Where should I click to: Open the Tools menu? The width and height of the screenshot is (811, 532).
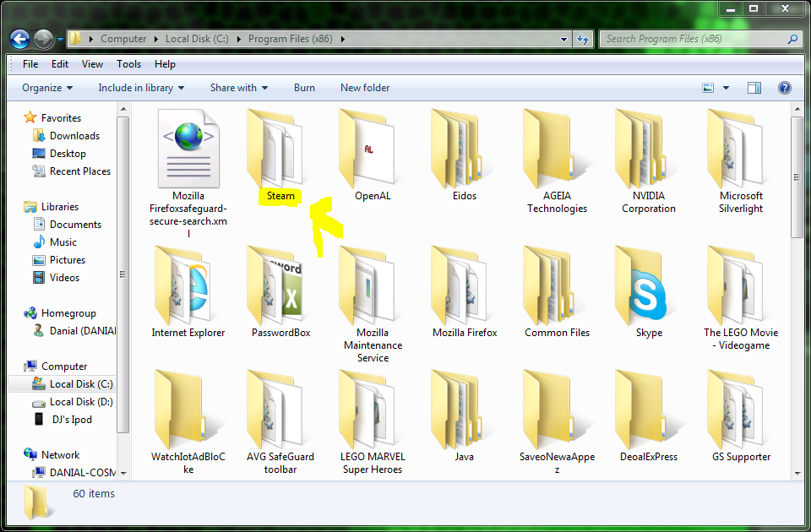128,64
